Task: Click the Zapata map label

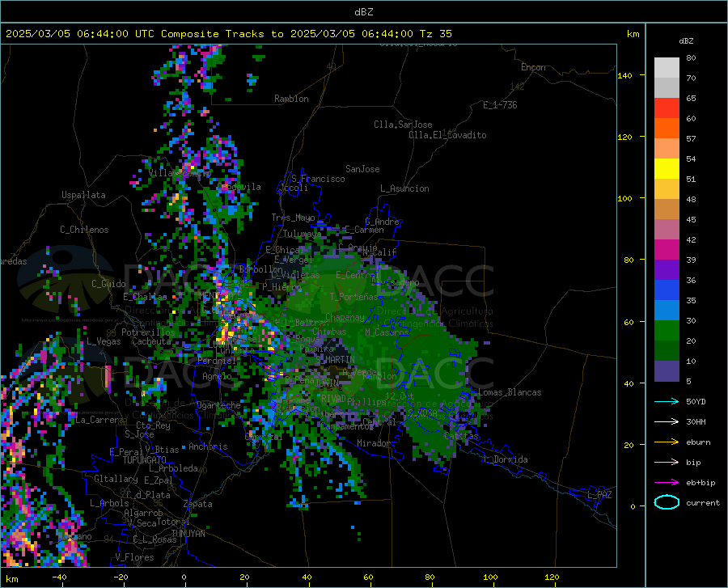Action: 198,504
